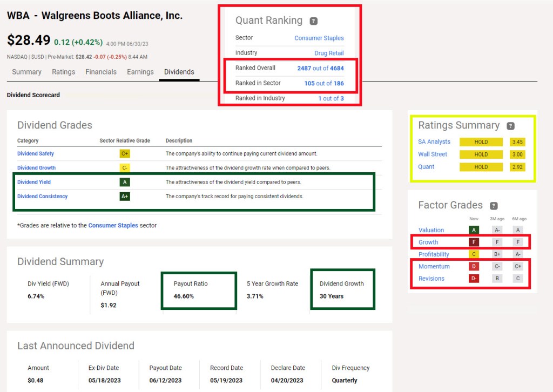Open the Momentum factor grade link
Image resolution: width=553 pixels, height=392 pixels.
pyautogui.click(x=434, y=266)
